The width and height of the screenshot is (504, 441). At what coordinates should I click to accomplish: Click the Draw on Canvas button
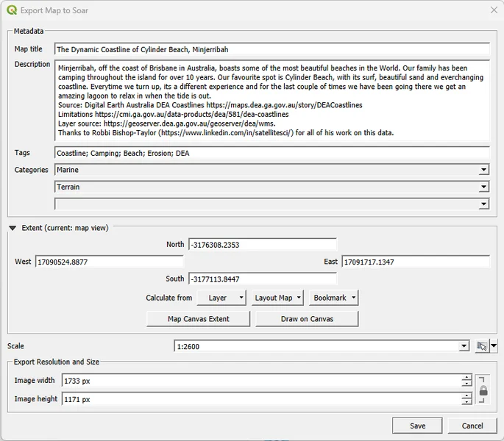click(x=307, y=319)
